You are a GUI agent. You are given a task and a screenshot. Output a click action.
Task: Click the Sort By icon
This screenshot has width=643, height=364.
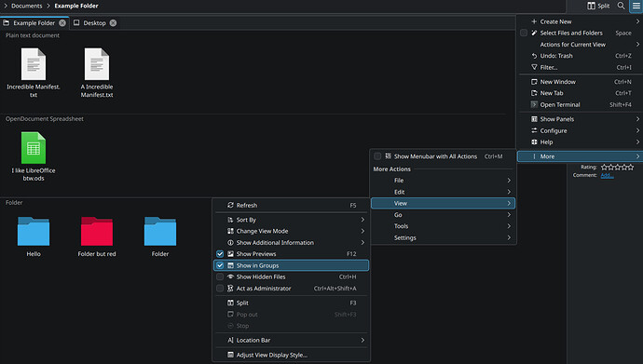[230, 220]
